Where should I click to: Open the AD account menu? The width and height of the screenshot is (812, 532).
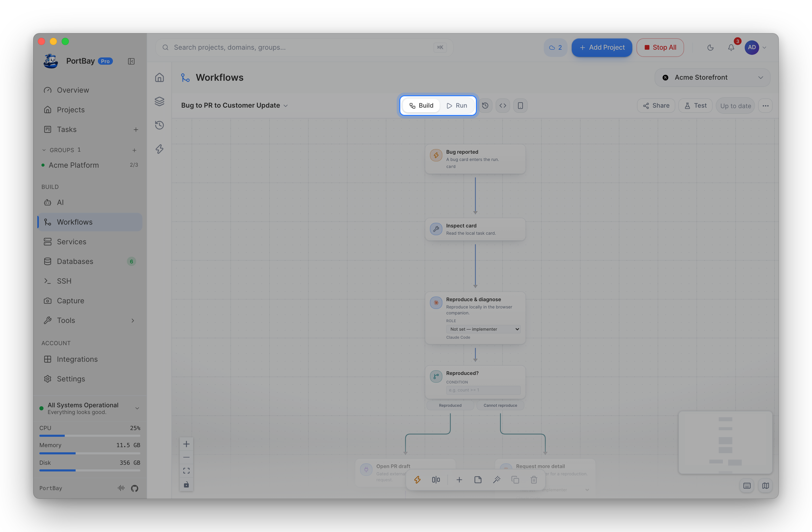(755, 47)
